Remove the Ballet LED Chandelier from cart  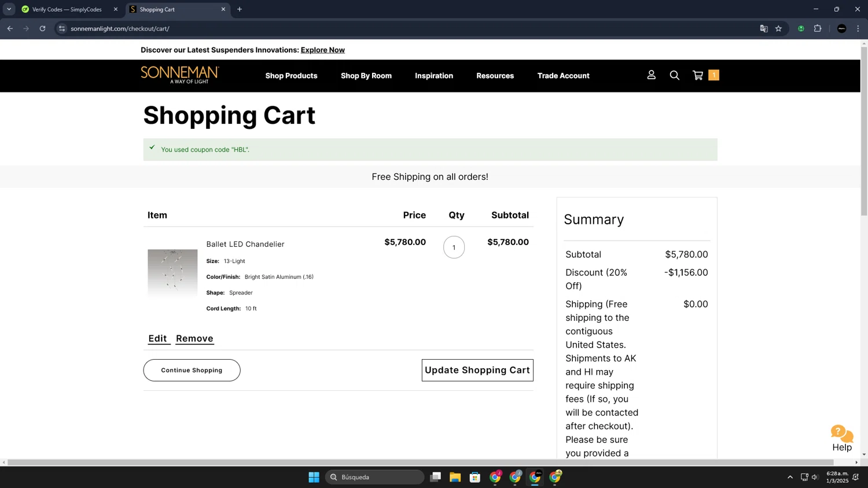click(194, 339)
